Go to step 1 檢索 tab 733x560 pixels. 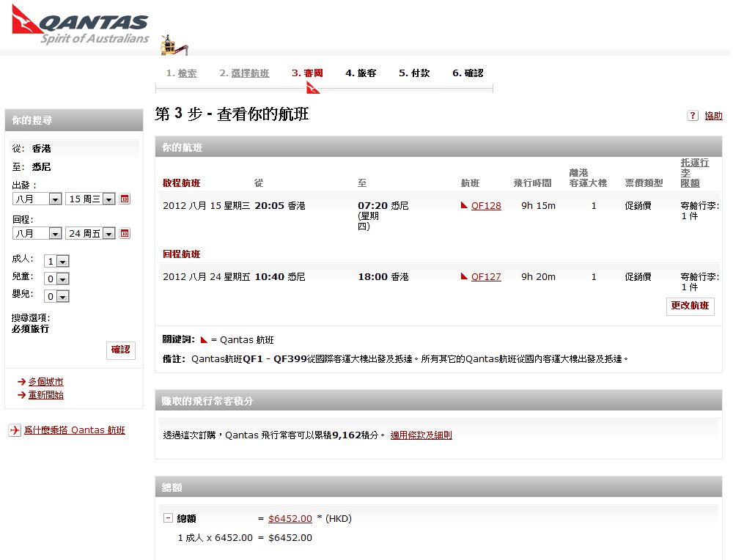coord(181,73)
